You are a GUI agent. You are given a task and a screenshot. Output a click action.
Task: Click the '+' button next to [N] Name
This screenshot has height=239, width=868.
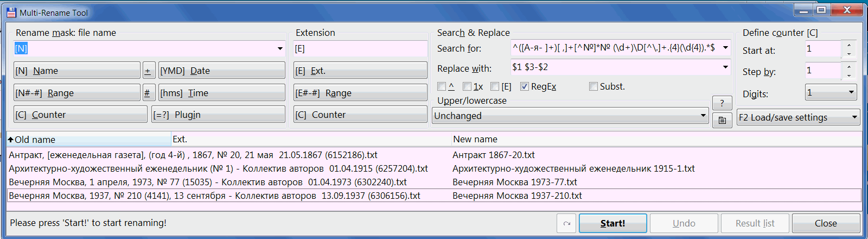click(148, 71)
